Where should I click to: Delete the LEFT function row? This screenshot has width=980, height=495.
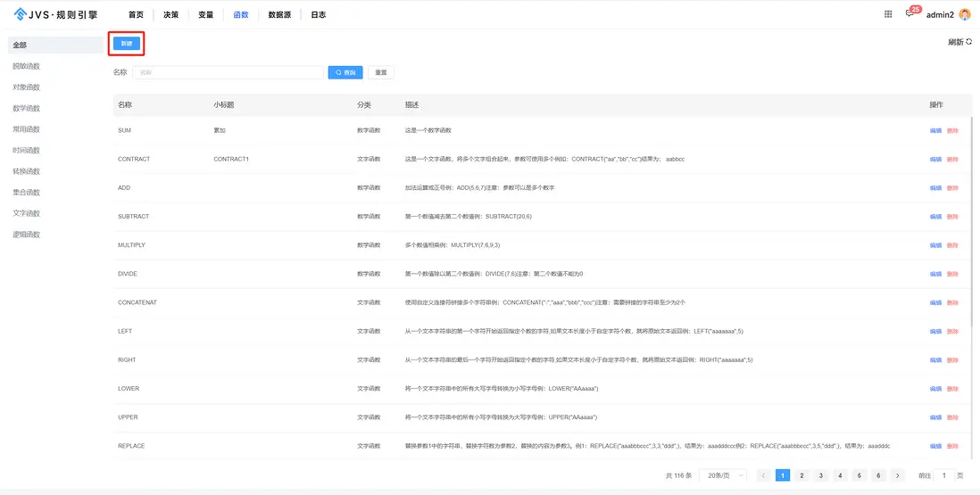[952, 332]
